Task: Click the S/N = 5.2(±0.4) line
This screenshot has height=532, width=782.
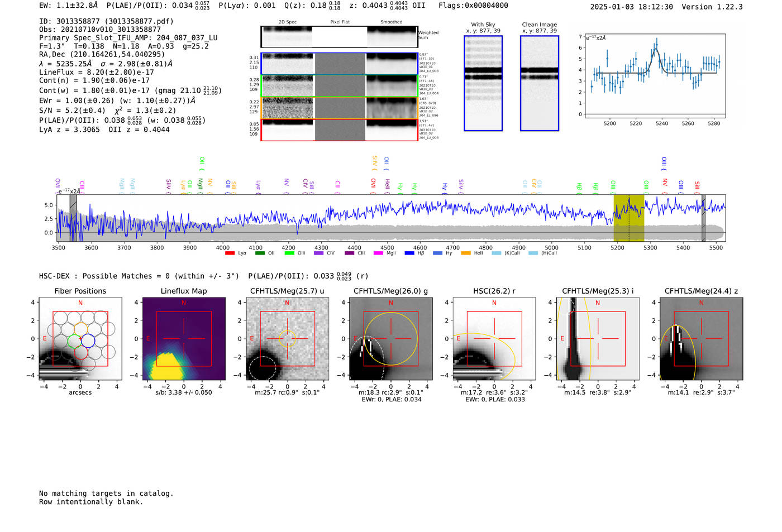Action: (x=108, y=111)
